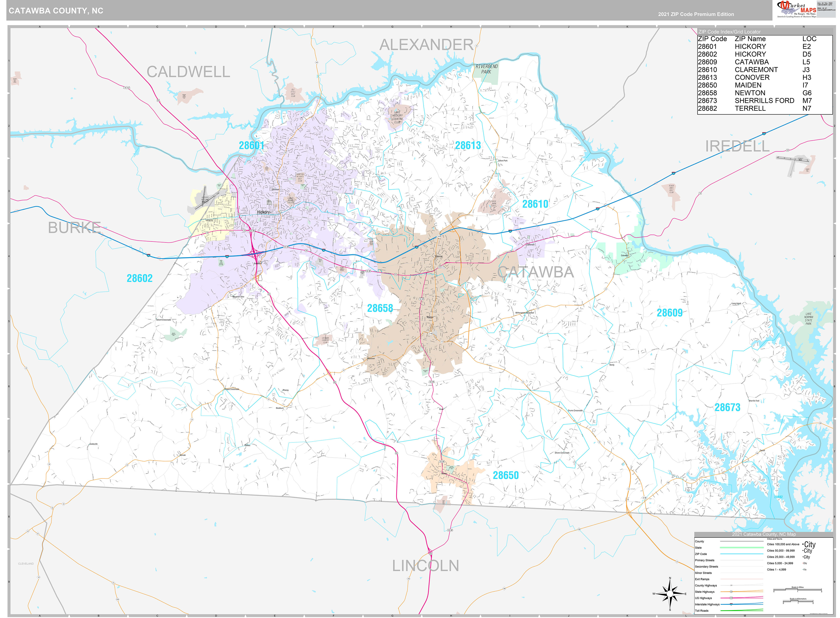840x618 pixels.
Task: Click the BURKE county label
Action: (x=74, y=227)
